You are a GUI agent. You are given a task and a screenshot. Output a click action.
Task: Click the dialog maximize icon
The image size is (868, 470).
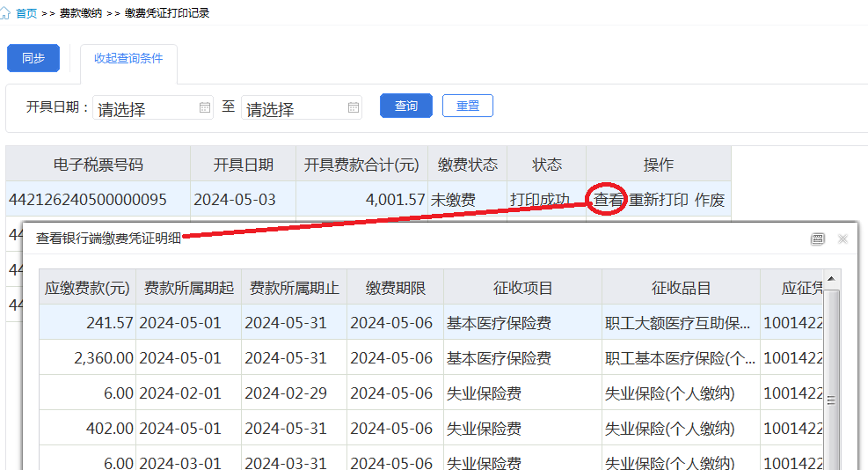[x=817, y=239]
